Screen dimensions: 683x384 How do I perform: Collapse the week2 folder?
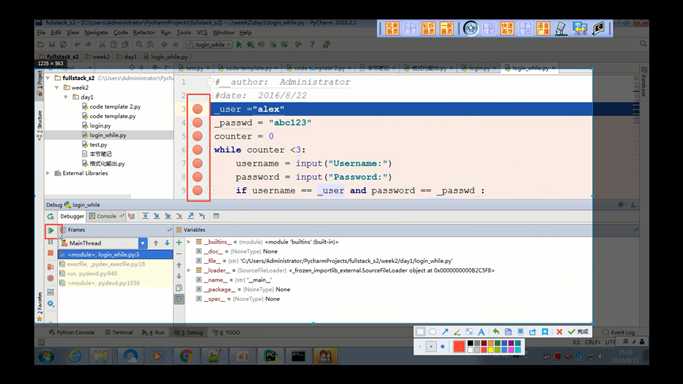point(57,88)
